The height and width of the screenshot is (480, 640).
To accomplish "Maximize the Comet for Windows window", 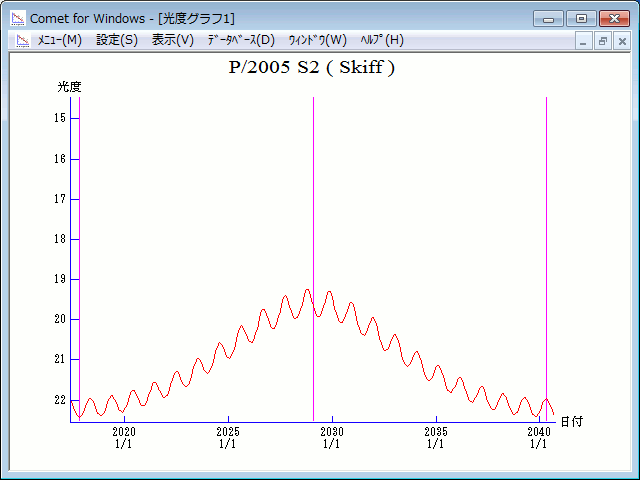I will pos(581,18).
